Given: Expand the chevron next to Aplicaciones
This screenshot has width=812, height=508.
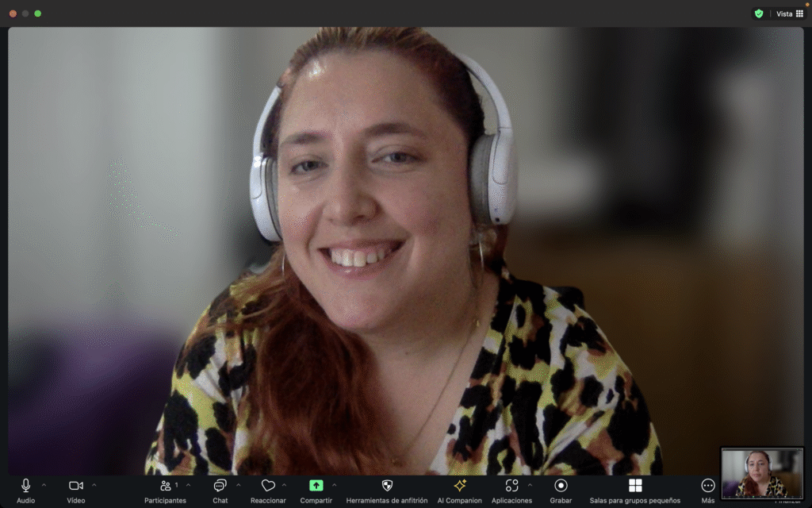Looking at the screenshot, I should 530,484.
